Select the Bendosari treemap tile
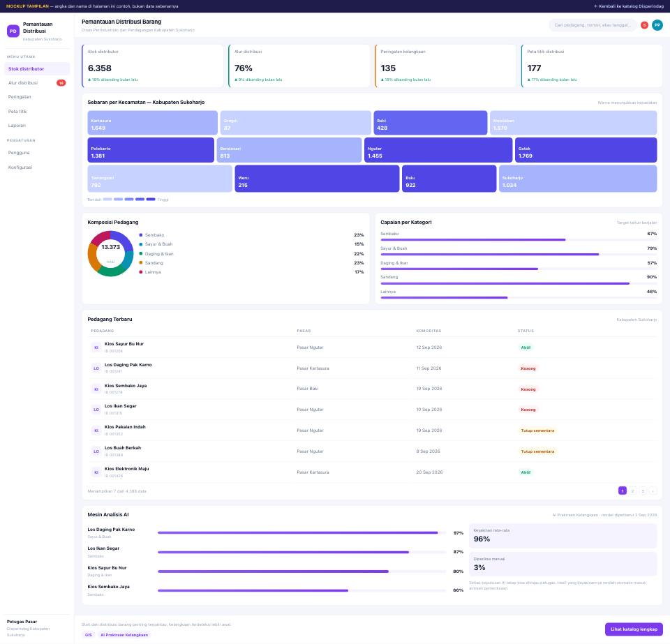Screen dimensions: 670x644 [x=289, y=150]
